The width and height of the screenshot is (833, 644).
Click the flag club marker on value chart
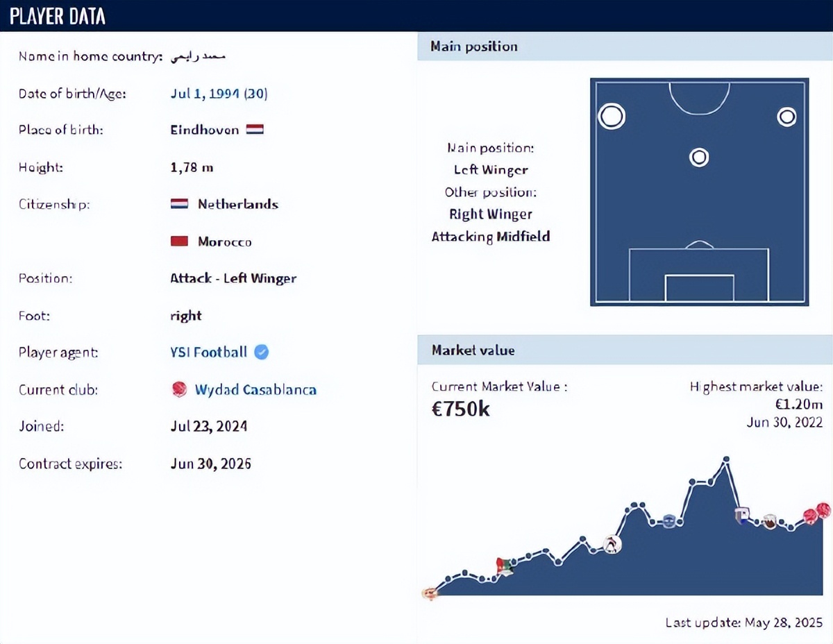pyautogui.click(x=504, y=566)
